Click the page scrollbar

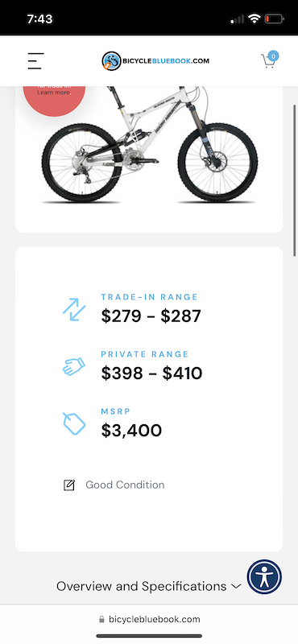coord(294,180)
